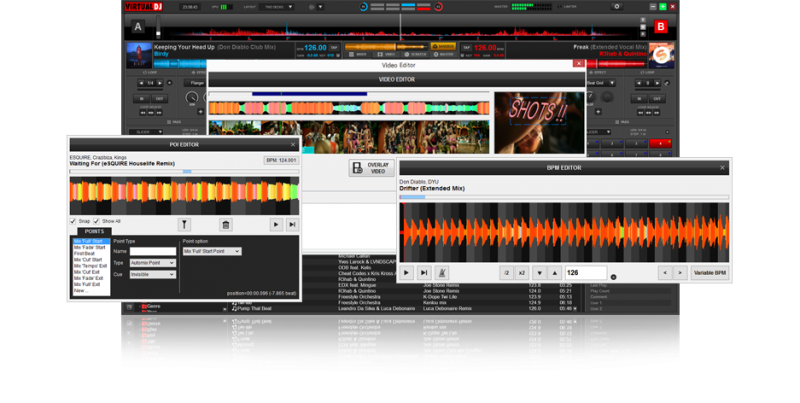Select First Beat in points list
Viewport: 800px width, 403px height.
[91, 254]
